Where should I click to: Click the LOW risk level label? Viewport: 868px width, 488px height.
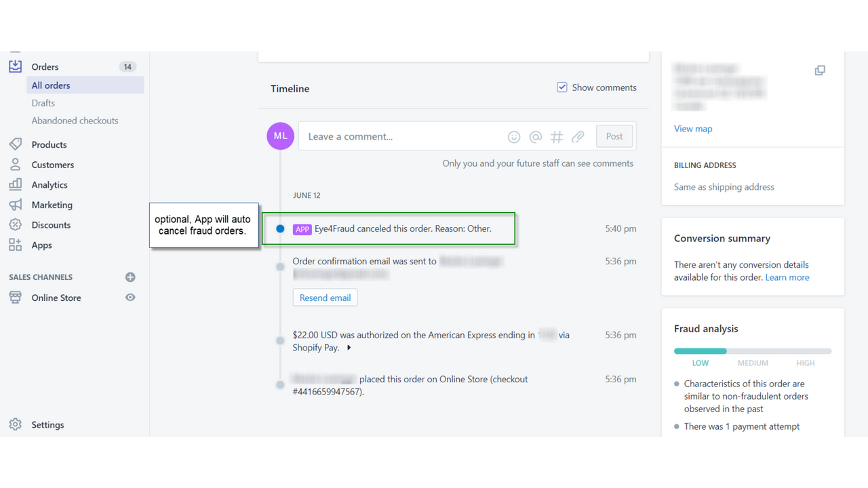click(x=701, y=363)
